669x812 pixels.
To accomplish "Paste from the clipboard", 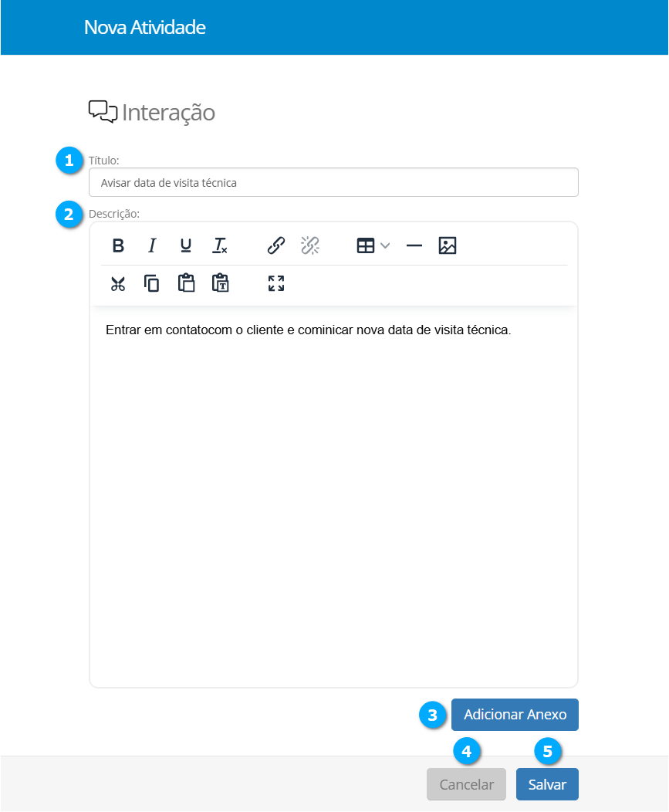I will tap(186, 283).
